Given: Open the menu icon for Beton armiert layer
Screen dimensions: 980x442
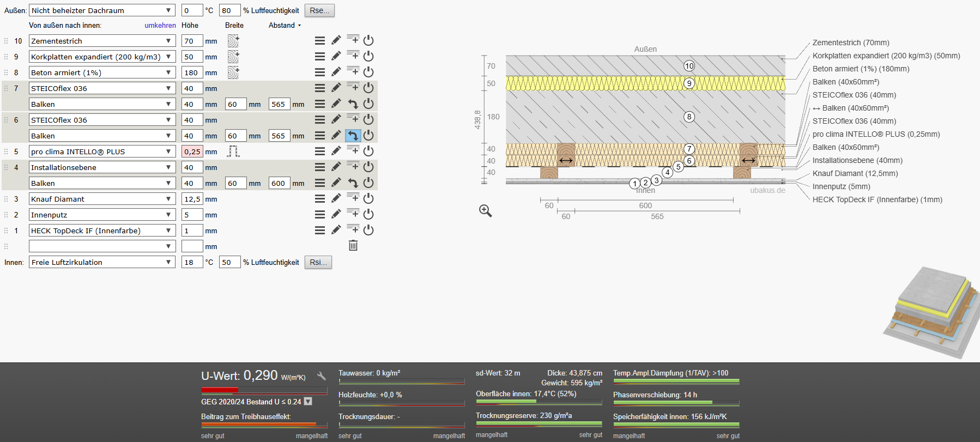Looking at the screenshot, I should (x=320, y=72).
